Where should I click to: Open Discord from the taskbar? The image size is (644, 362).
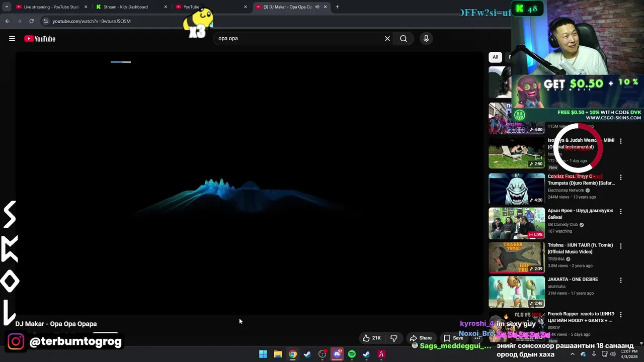(337, 354)
